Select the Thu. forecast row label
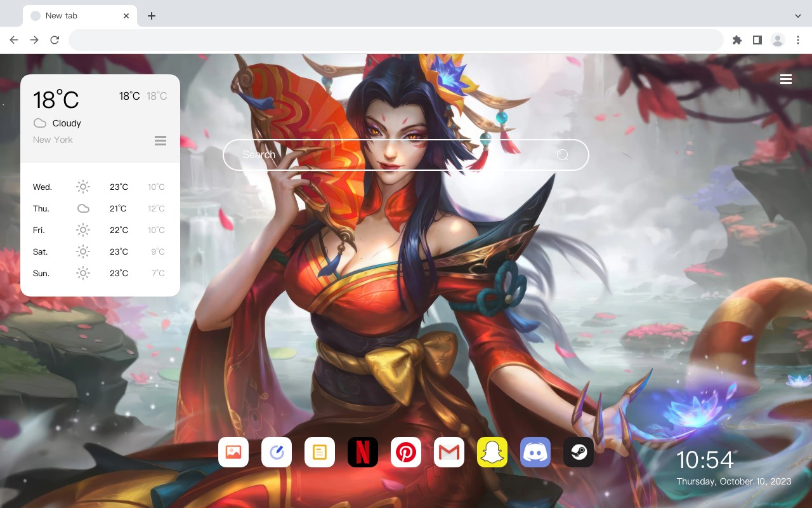 coord(41,209)
